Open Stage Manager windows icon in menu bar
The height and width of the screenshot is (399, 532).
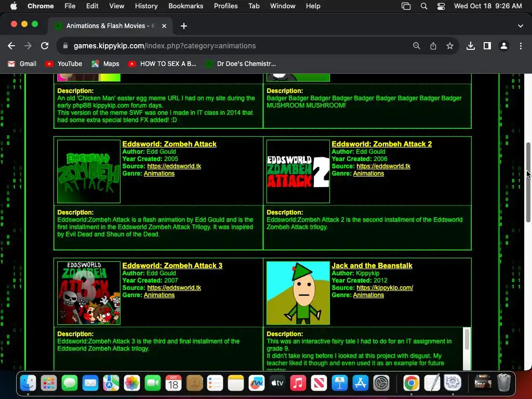[x=406, y=6]
